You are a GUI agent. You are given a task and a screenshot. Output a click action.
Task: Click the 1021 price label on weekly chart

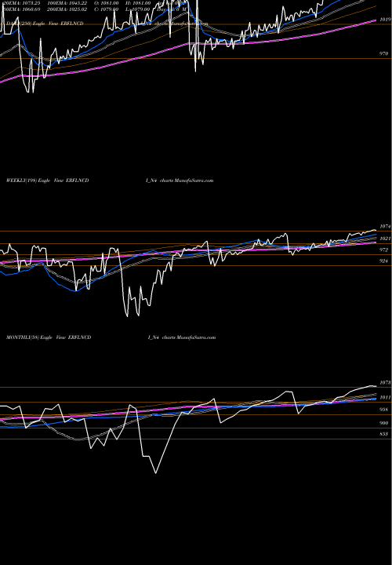[385, 239]
